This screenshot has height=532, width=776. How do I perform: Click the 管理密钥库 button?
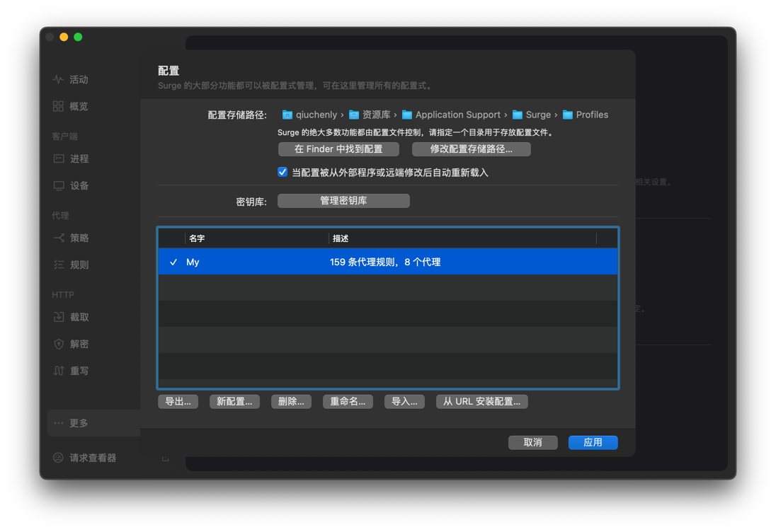pyautogui.click(x=343, y=200)
